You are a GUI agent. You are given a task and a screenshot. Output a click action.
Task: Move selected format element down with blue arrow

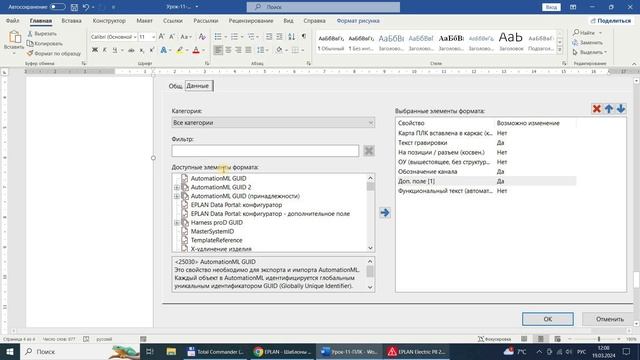pyautogui.click(x=621, y=109)
